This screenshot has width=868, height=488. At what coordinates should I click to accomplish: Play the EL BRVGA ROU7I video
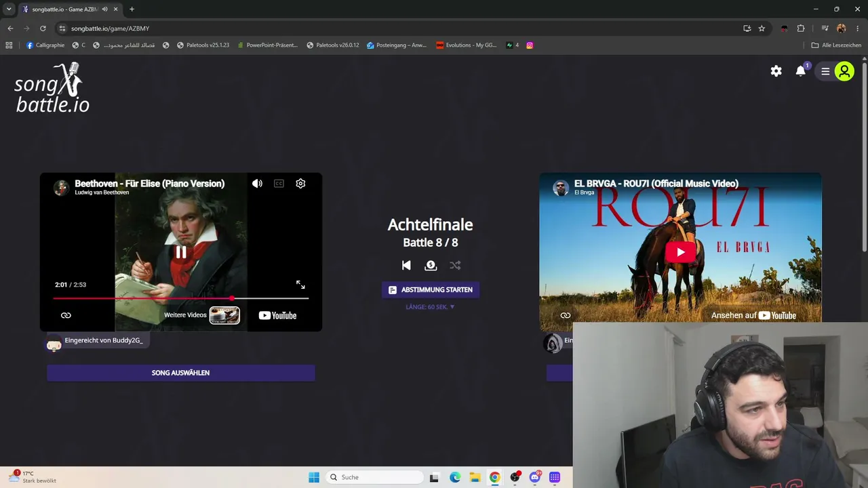[x=680, y=253]
